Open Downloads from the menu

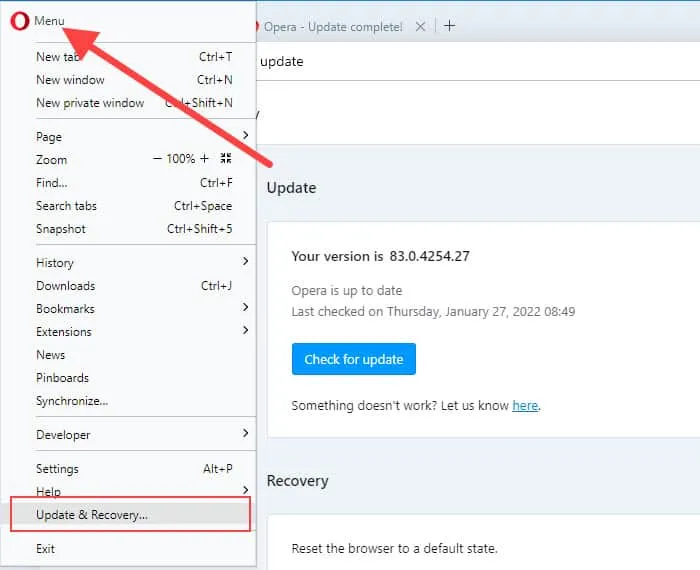pos(134,286)
